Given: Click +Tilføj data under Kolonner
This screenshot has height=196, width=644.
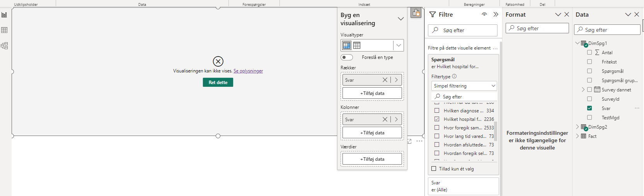Looking at the screenshot, I should [372, 132].
